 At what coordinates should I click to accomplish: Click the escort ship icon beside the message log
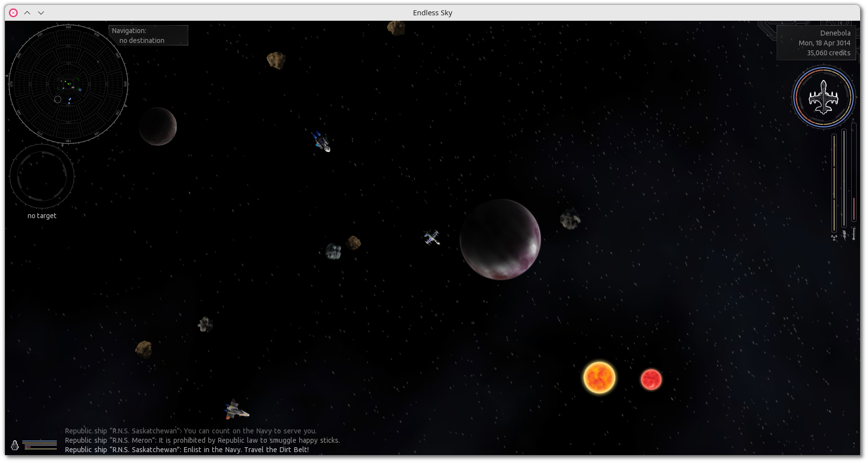[x=15, y=445]
